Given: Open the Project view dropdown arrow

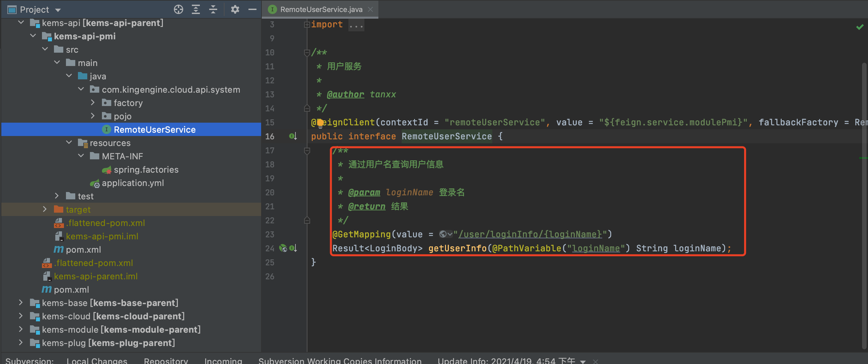Looking at the screenshot, I should pyautogui.click(x=58, y=10).
